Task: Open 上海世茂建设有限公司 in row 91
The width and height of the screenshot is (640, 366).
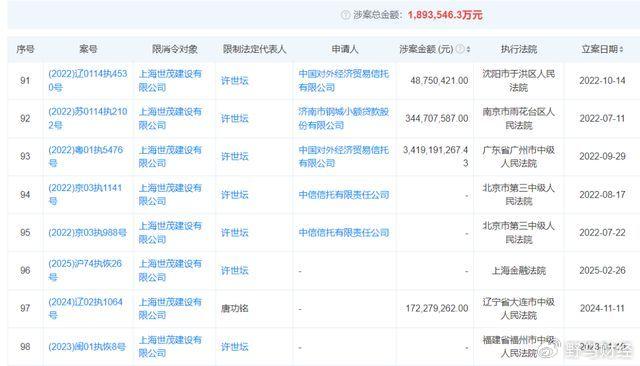Action: pos(170,80)
